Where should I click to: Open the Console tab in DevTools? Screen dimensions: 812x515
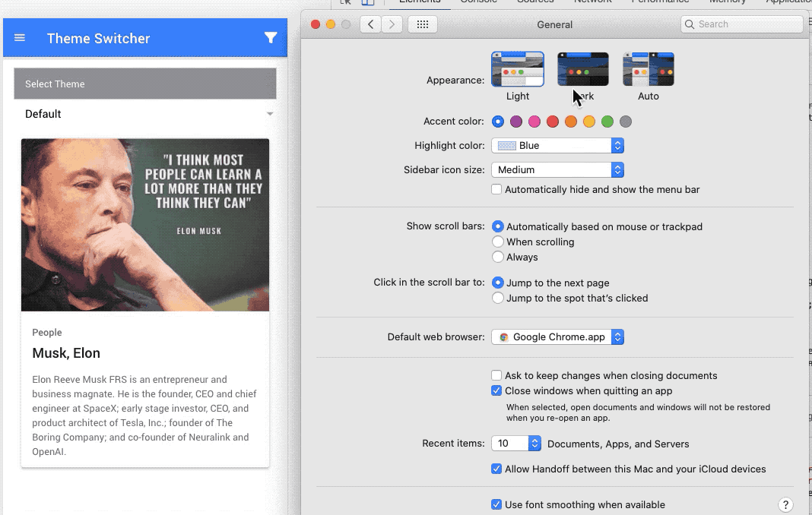478,2
